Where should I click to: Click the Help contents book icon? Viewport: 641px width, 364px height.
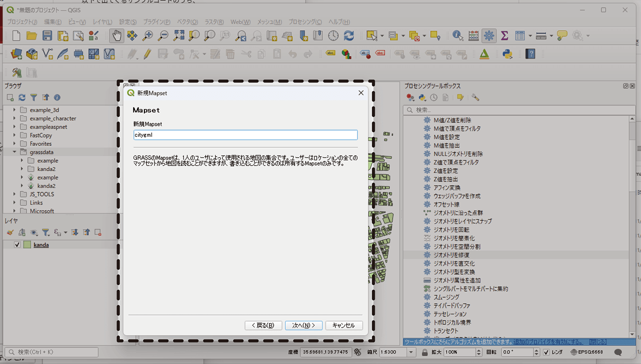(530, 54)
